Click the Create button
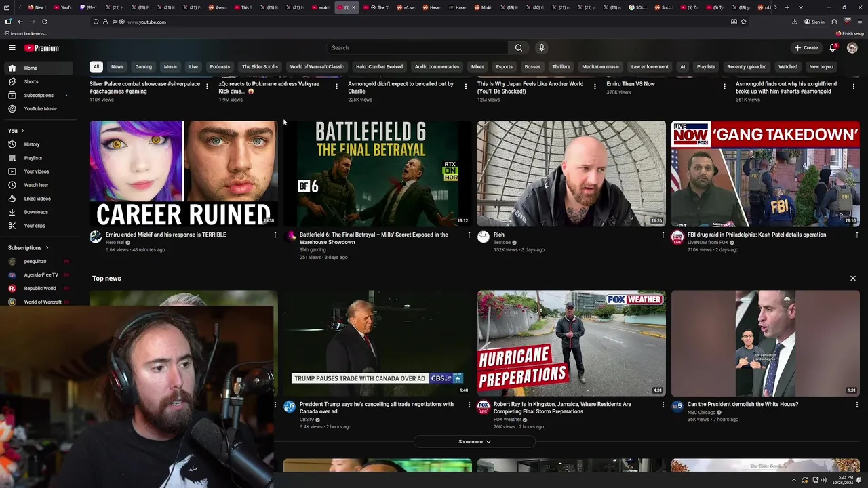This screenshot has height=488, width=868. 806,48
